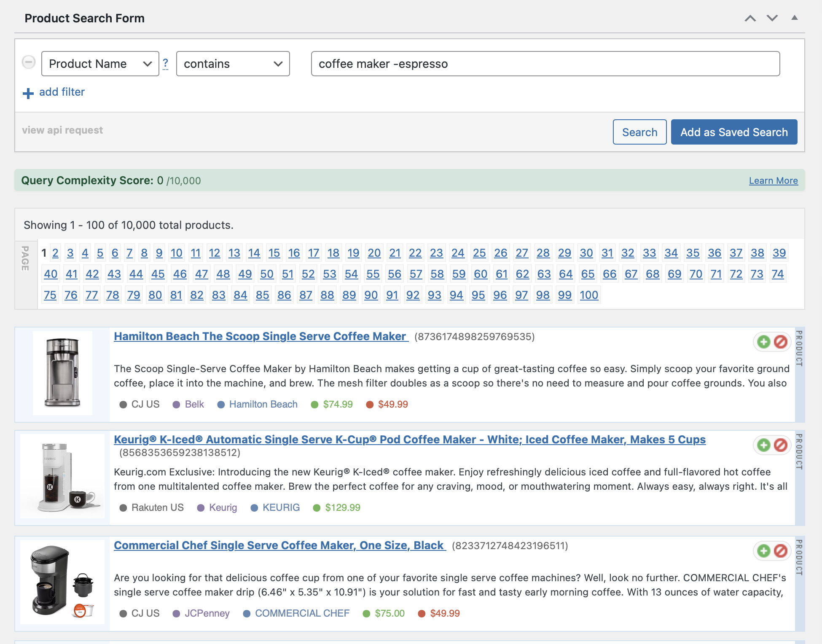
Task: Collapse the Product Search Form panel with the triangle
Action: point(795,18)
